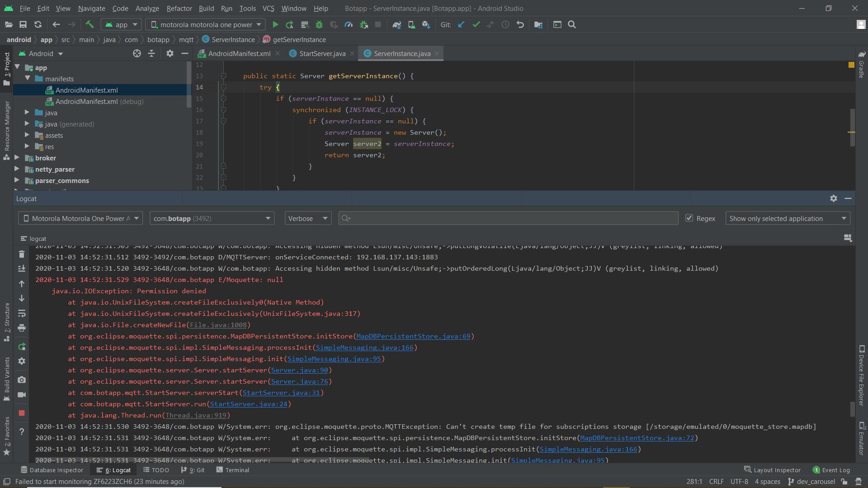Toggle the Project side tool window
This screenshot has height=488, width=868.
point(7,69)
